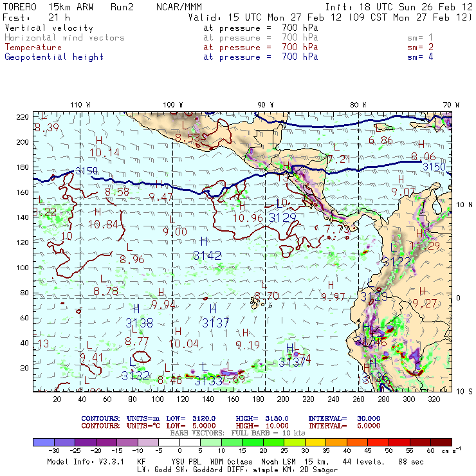Click the '110 W' longitude label
This screenshot has width=476, height=476.
(80, 105)
